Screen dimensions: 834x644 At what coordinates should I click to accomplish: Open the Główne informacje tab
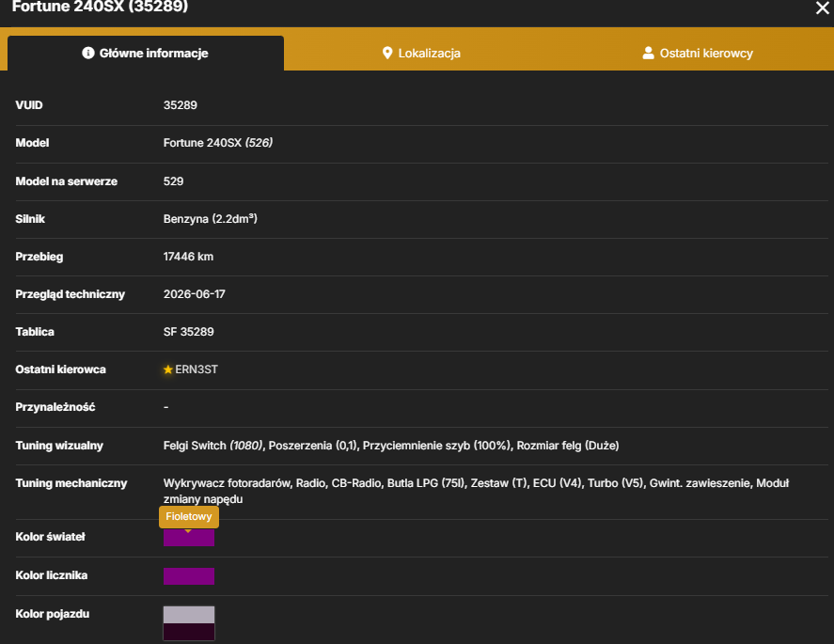pos(146,54)
